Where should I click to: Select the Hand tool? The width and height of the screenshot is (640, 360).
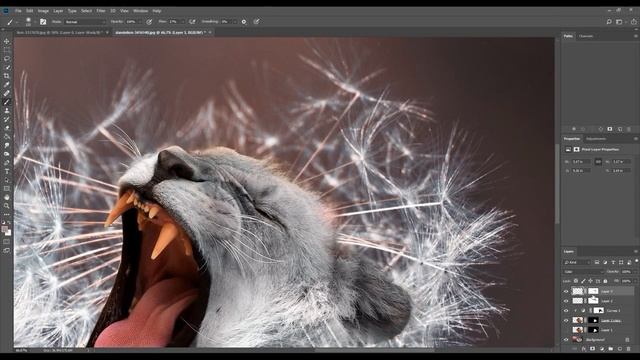[x=7, y=197]
